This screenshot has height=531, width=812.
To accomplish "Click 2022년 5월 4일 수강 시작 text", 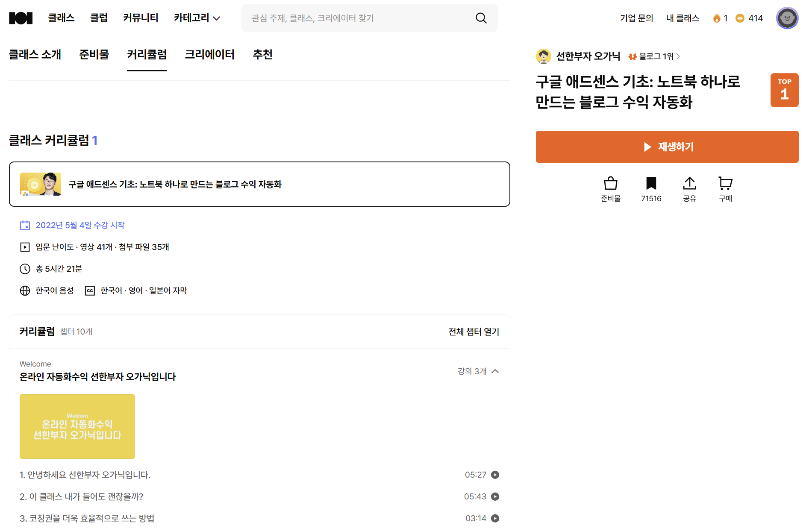I will (80, 225).
